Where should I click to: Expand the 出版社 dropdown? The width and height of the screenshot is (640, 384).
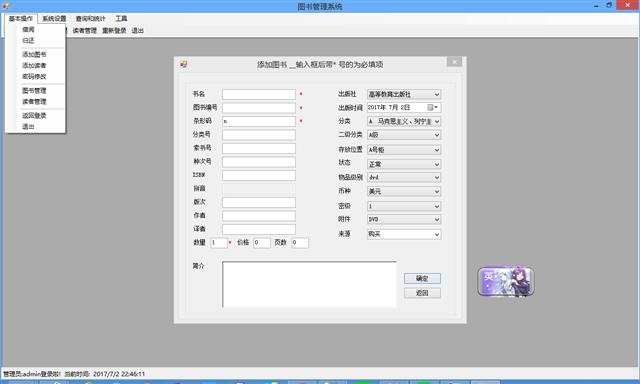(x=437, y=94)
